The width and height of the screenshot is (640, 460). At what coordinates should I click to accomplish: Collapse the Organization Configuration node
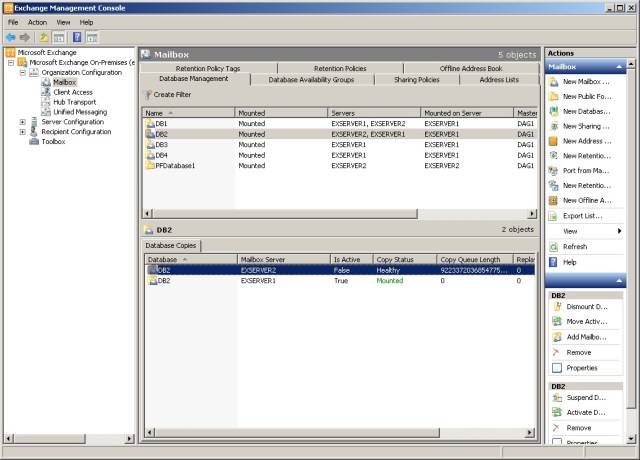pyautogui.click(x=22, y=72)
